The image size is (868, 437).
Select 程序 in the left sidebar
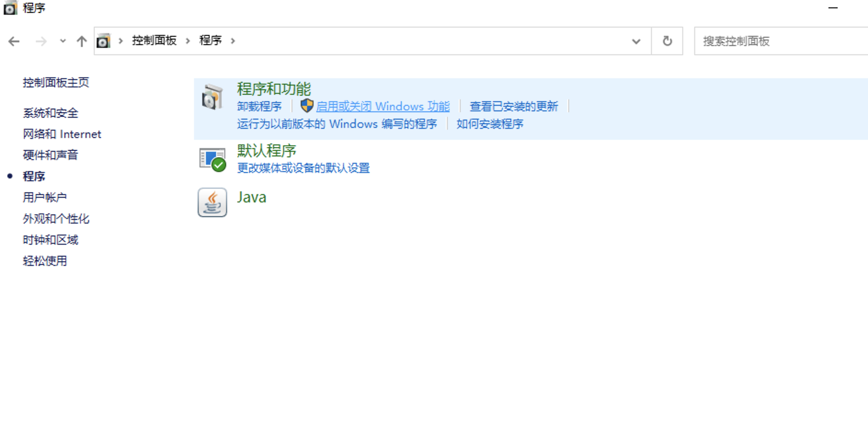click(x=34, y=176)
